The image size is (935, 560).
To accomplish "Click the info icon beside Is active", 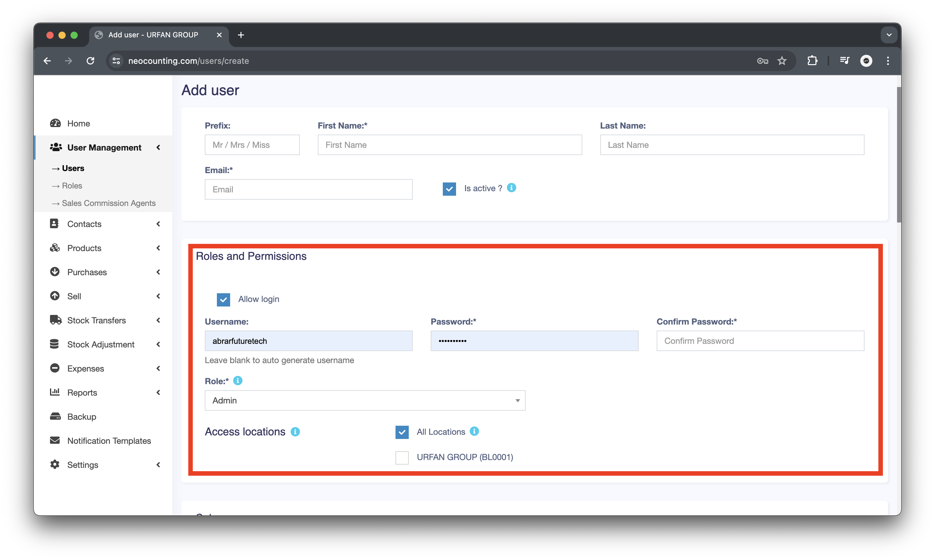I will (x=511, y=188).
